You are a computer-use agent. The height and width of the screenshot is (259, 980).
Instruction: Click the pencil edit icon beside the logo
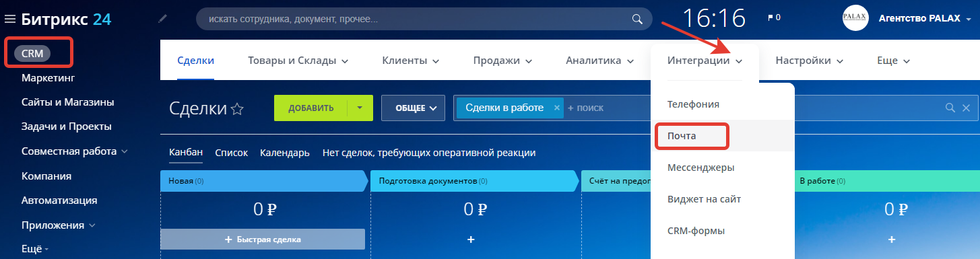click(162, 19)
